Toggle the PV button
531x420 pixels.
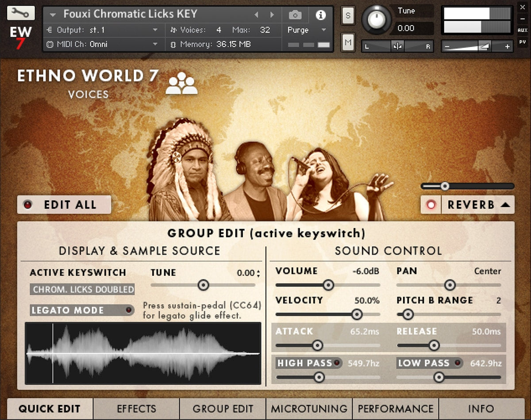pos(523,42)
